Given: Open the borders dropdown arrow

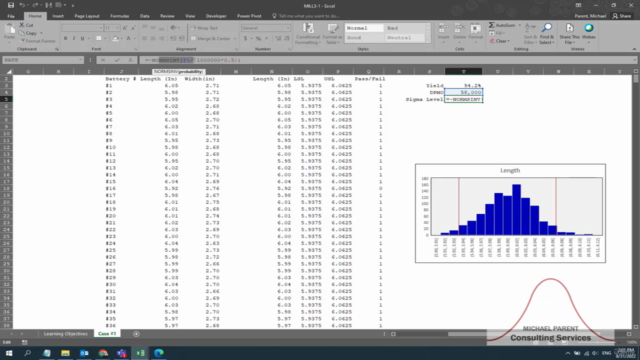Looking at the screenshot, I should click(105, 38).
